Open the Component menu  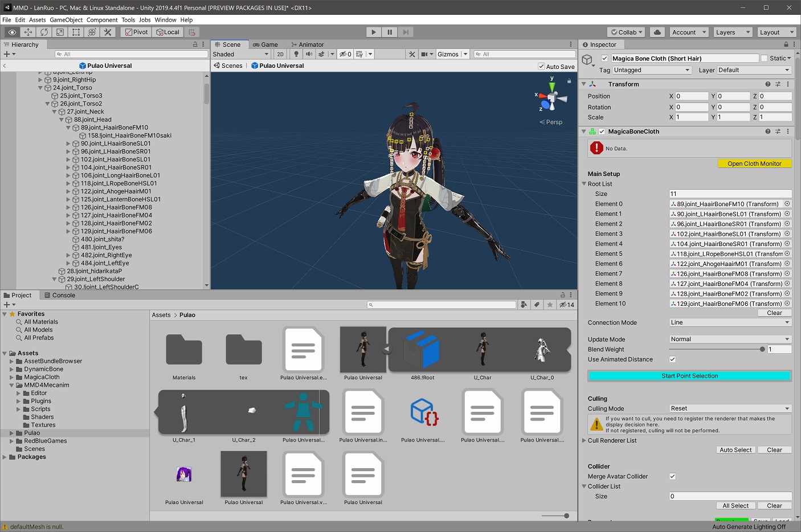tap(102, 19)
